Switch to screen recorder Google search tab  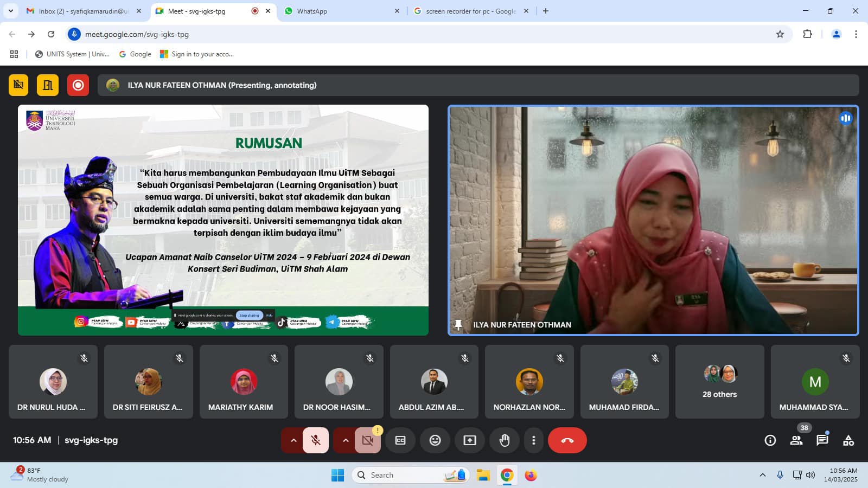click(x=471, y=11)
